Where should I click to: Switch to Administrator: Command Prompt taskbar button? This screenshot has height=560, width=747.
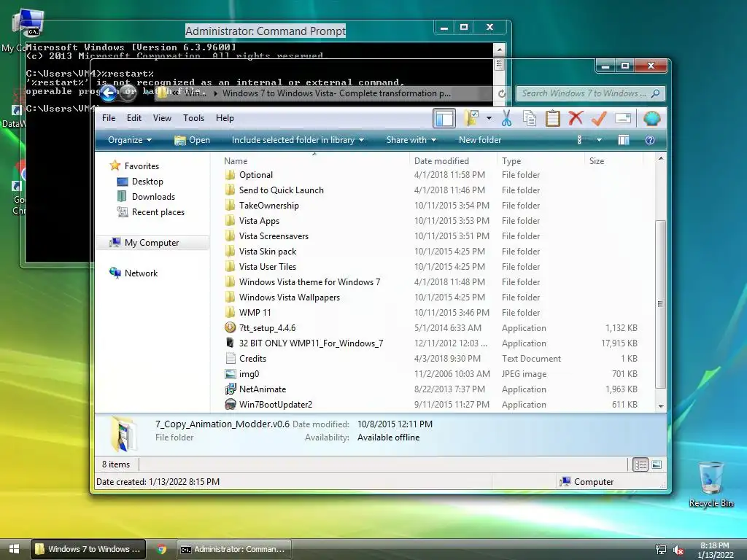click(x=233, y=549)
